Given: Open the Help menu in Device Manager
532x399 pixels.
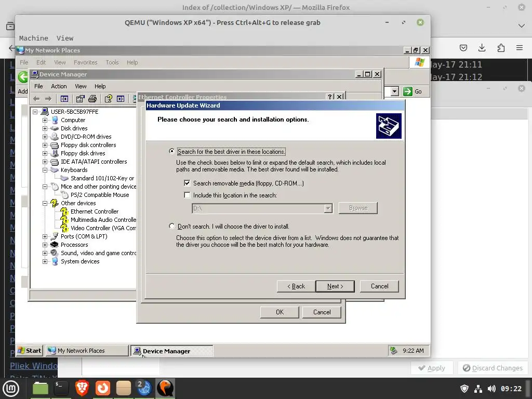Looking at the screenshot, I should click(100, 86).
